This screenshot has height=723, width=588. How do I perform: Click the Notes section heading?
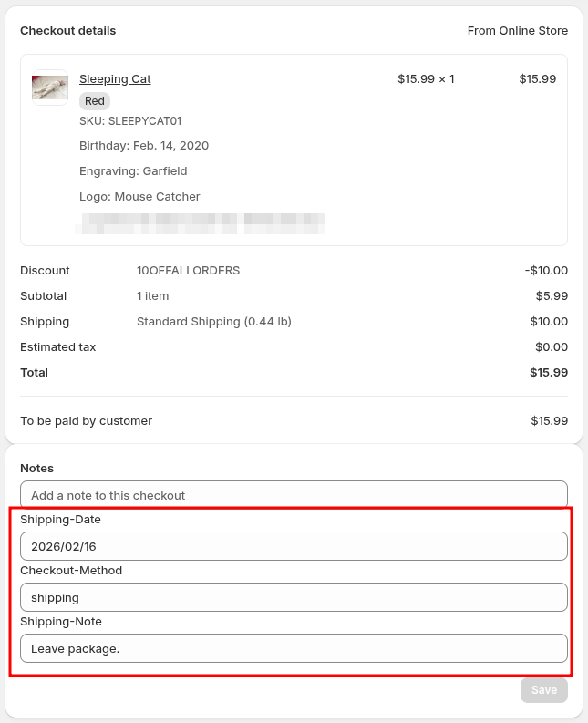[x=37, y=469]
